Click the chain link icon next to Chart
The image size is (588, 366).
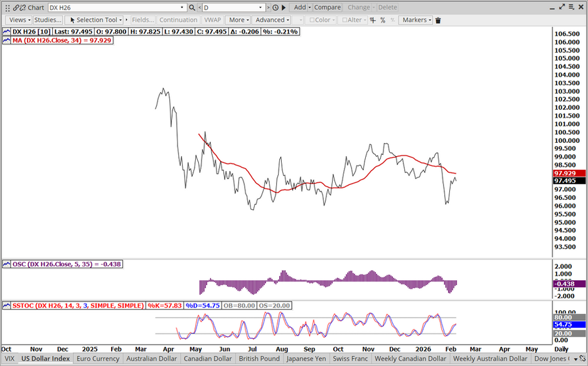16,8
